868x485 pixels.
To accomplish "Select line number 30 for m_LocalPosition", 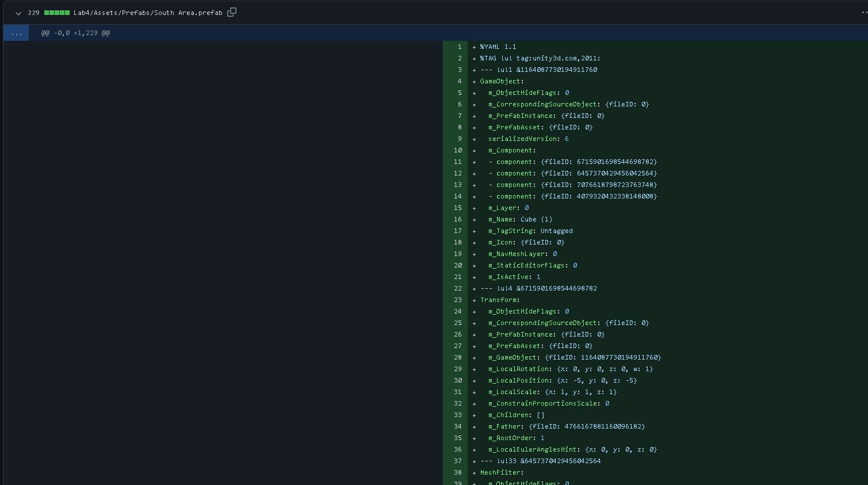I will tap(458, 380).
